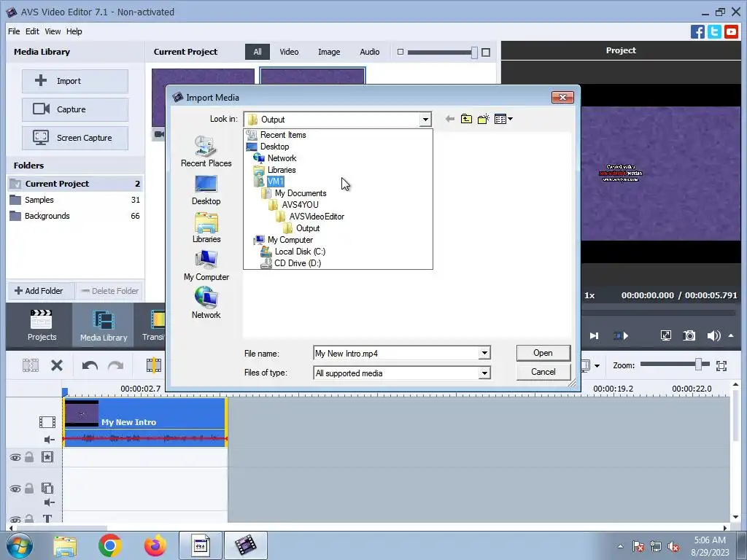The width and height of the screenshot is (747, 560).
Task: Expand volume options arrow
Action: click(x=731, y=335)
